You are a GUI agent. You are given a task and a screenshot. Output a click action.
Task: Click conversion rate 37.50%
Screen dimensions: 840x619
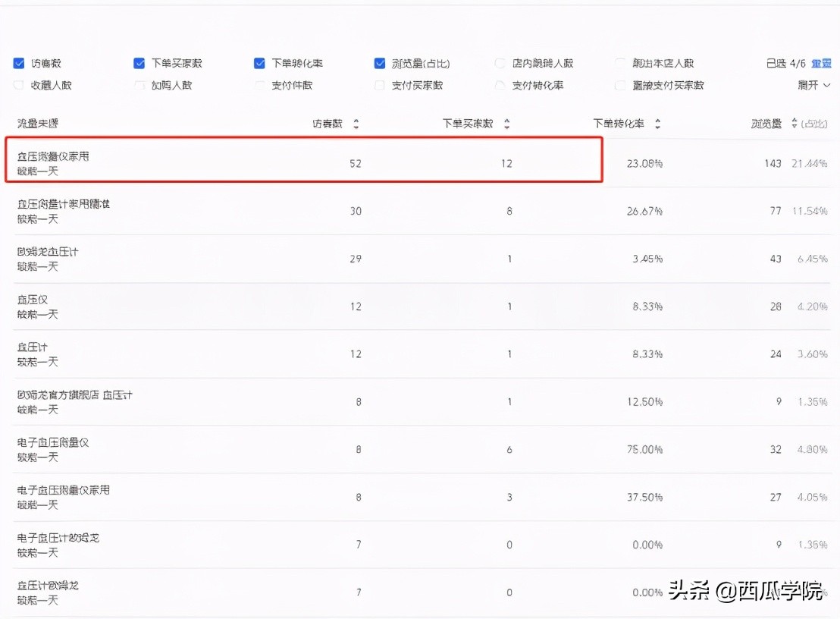pos(644,498)
